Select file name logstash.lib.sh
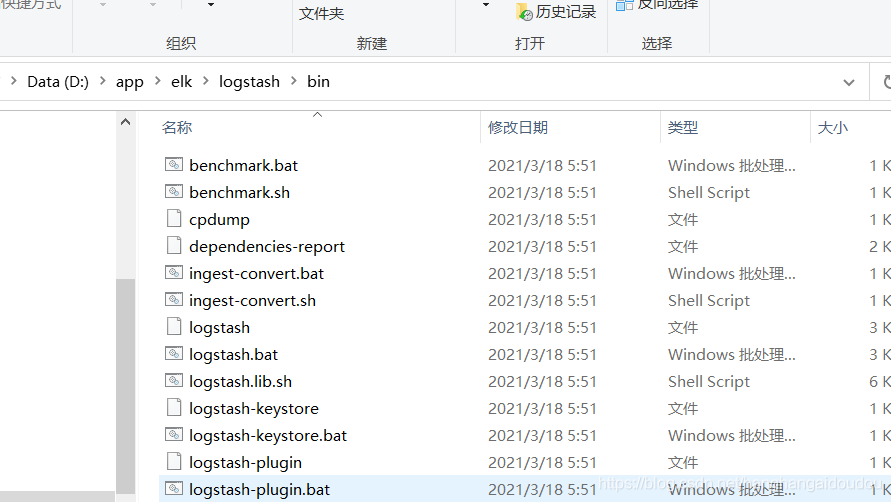891x502 pixels. pyautogui.click(x=240, y=381)
